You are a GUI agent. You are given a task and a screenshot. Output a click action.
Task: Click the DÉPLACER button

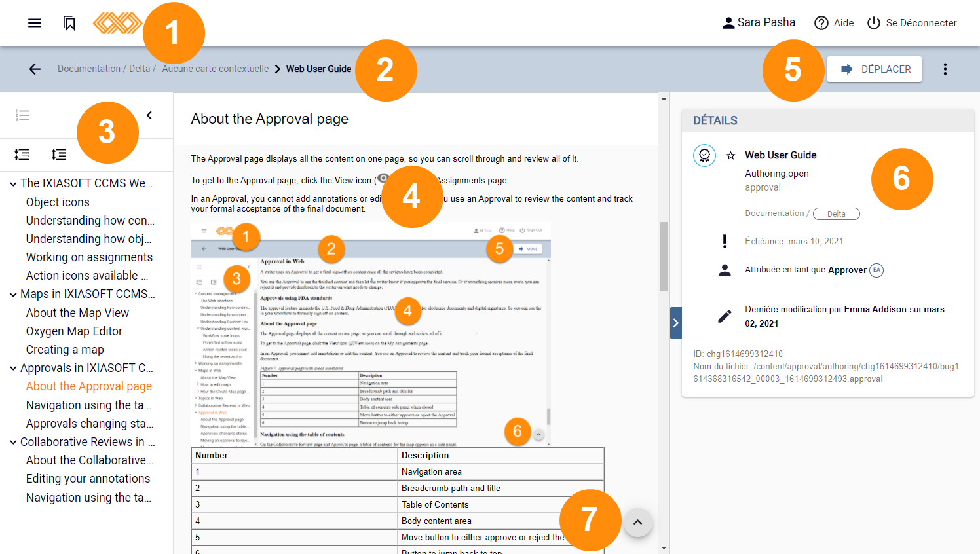[x=875, y=69]
